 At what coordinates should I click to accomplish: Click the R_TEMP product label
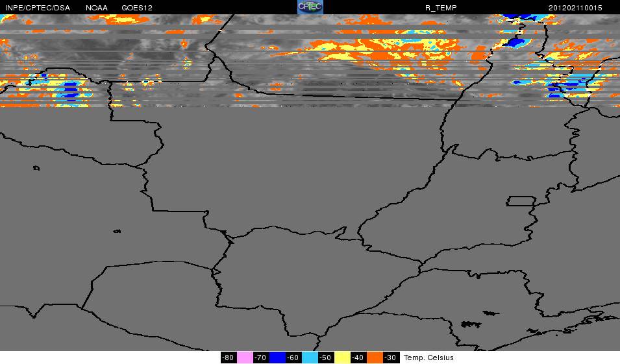(x=441, y=8)
